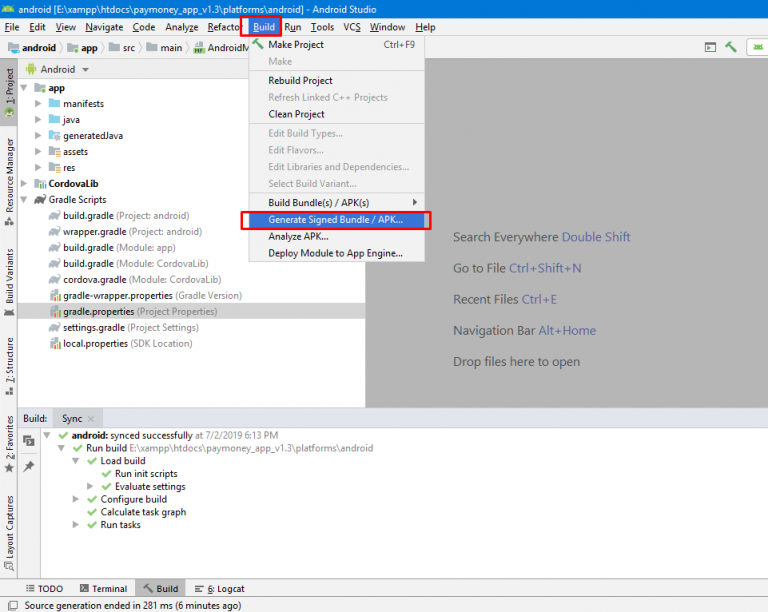
Task: Open the Terminal tool window
Action: tap(103, 589)
